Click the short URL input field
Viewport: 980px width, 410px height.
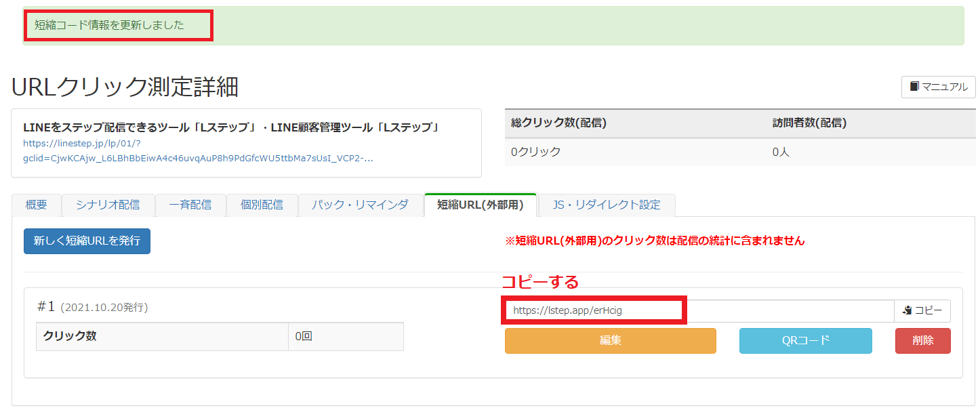699,310
